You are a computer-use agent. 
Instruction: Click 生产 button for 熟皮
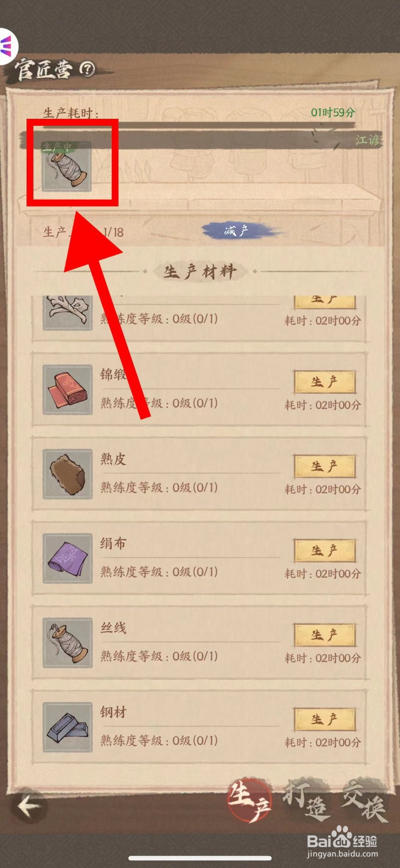(325, 467)
